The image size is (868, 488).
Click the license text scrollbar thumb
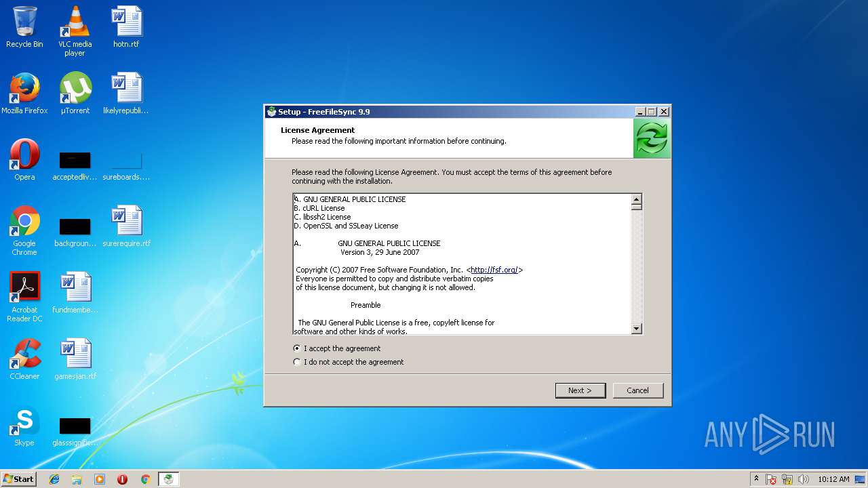pyautogui.click(x=637, y=207)
